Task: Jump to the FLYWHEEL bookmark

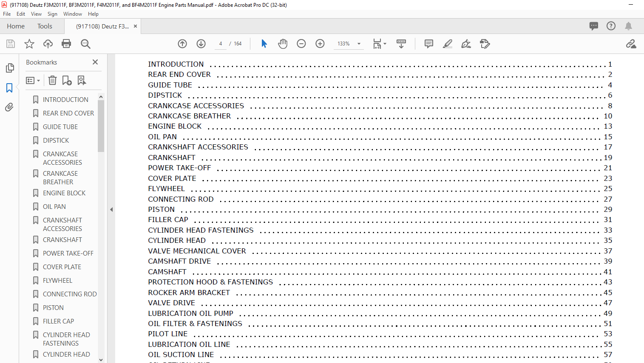Action: coord(57,280)
